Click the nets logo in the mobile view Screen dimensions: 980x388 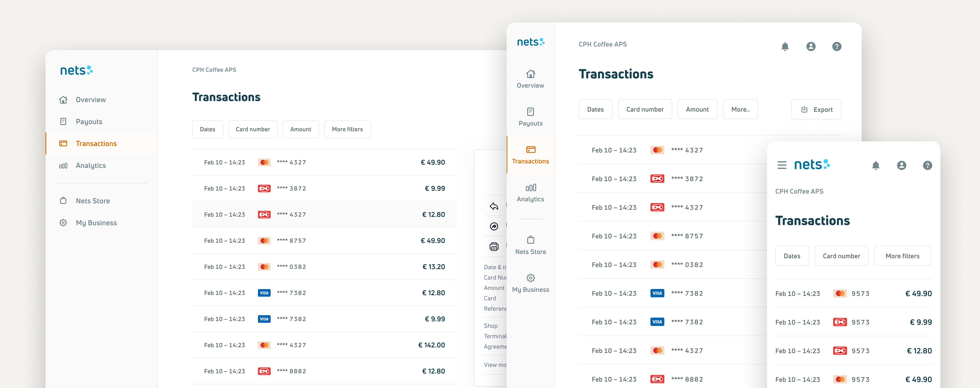coord(812,164)
